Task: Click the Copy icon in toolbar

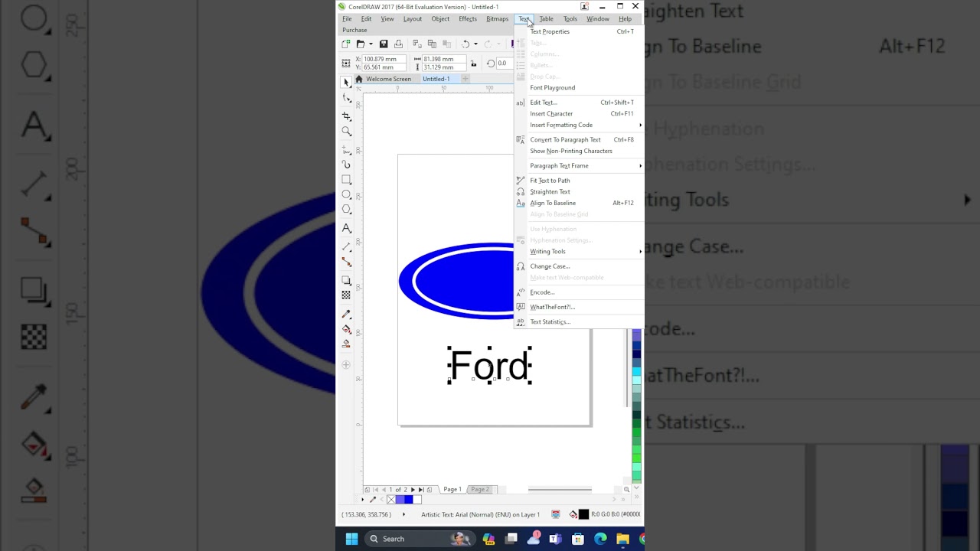Action: pos(432,44)
